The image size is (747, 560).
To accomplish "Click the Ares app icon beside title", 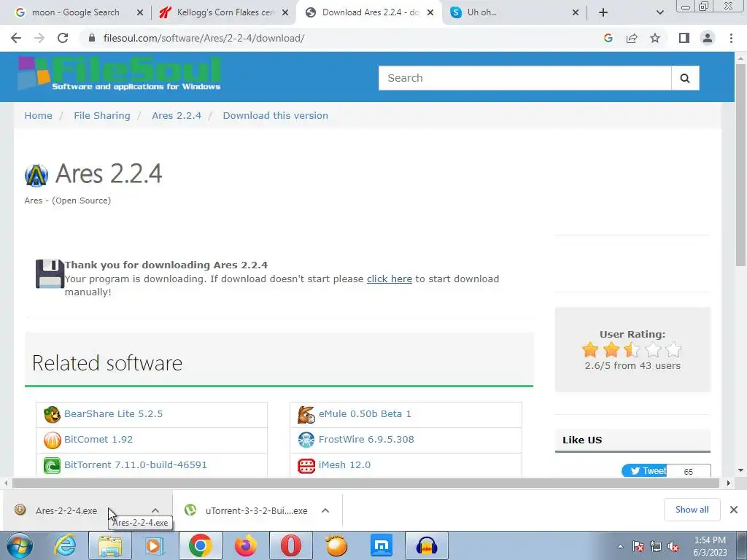I will 36,175.
